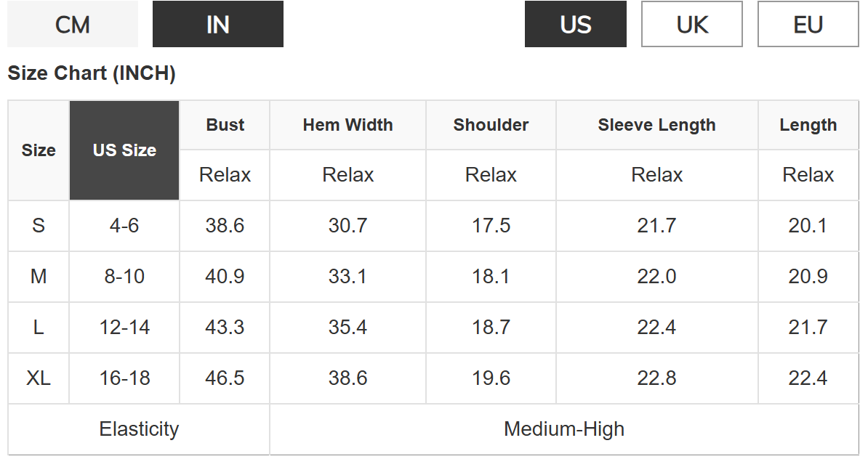This screenshot has width=868, height=459.
Task: Choose US sizing standard
Action: [576, 25]
